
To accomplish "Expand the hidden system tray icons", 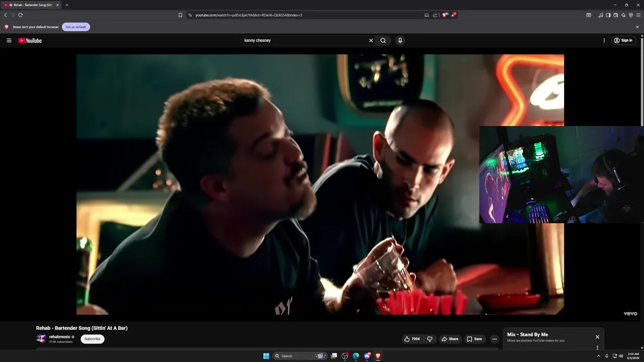I will click(x=599, y=356).
